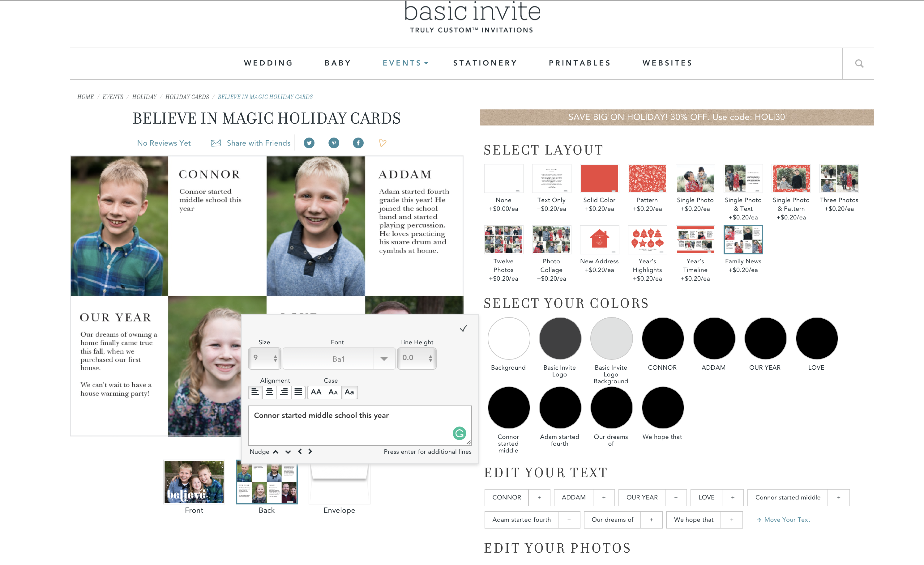Pick the Background color swatch
The height and width of the screenshot is (565, 924).
click(508, 338)
